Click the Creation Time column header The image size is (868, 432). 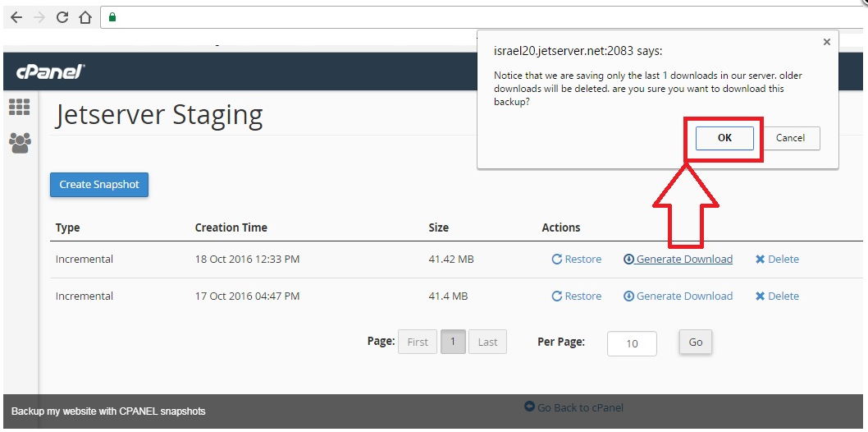[231, 227]
